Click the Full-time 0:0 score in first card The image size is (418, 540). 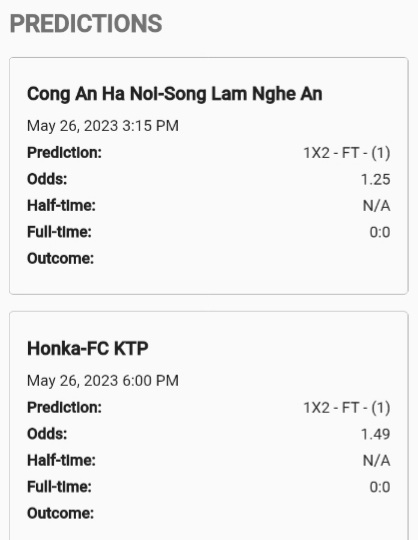[380, 232]
